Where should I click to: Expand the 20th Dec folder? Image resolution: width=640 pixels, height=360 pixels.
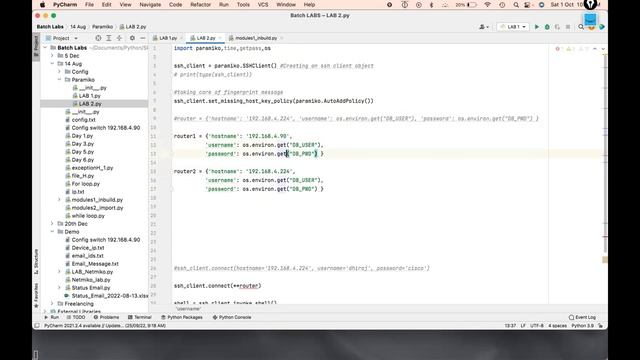pyautogui.click(x=52, y=224)
